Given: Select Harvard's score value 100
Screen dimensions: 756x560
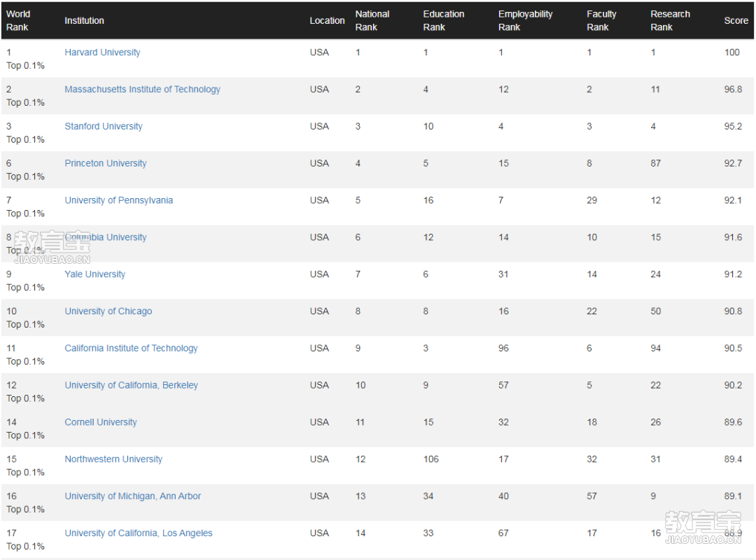Looking at the screenshot, I should click(732, 52).
